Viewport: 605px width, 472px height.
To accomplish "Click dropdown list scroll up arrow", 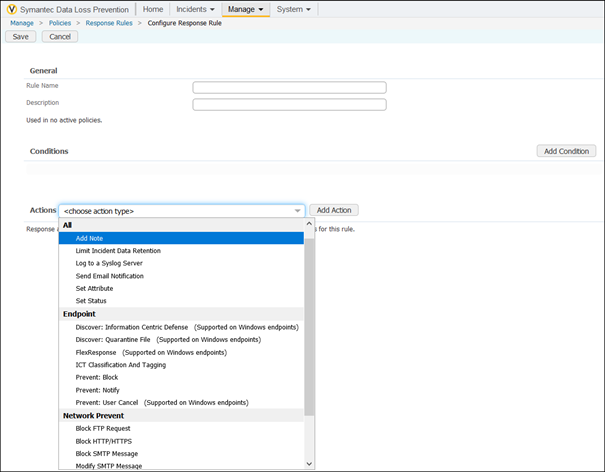I will (309, 224).
